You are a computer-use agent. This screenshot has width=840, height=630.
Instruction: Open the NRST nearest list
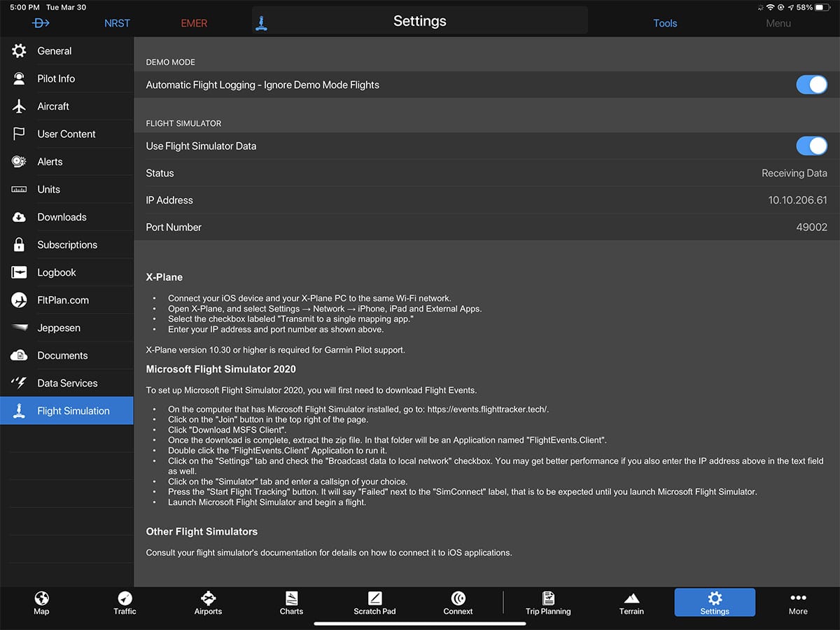pyautogui.click(x=117, y=23)
